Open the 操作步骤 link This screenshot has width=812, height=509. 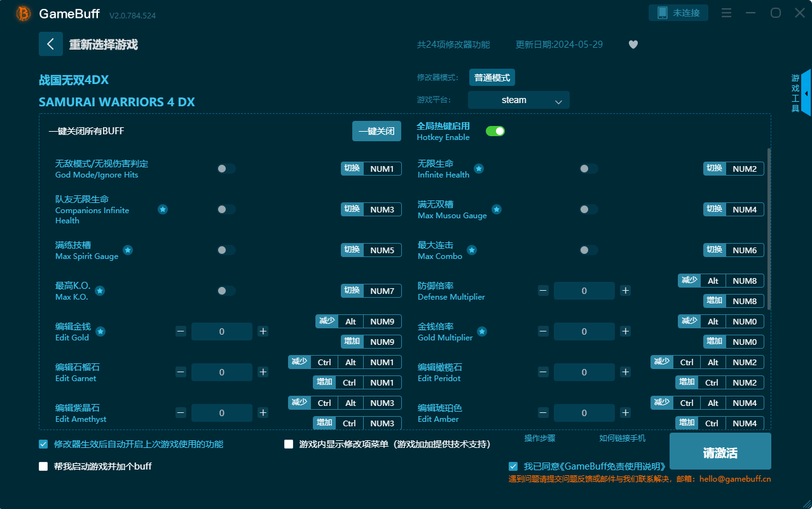[540, 438]
